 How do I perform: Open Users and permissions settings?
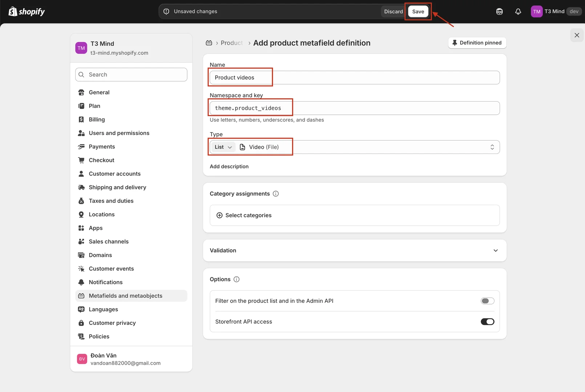(x=131, y=133)
